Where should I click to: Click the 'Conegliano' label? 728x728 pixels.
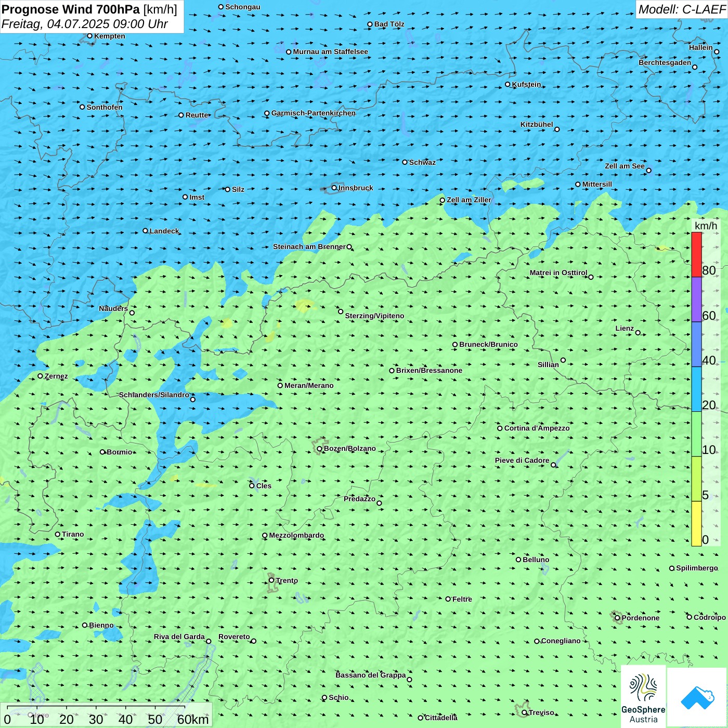(x=561, y=641)
